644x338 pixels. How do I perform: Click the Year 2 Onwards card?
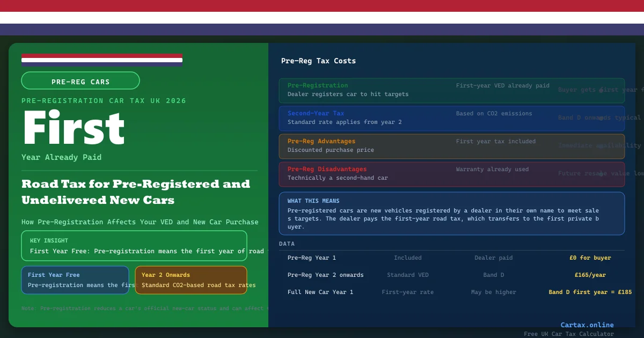[191, 280]
